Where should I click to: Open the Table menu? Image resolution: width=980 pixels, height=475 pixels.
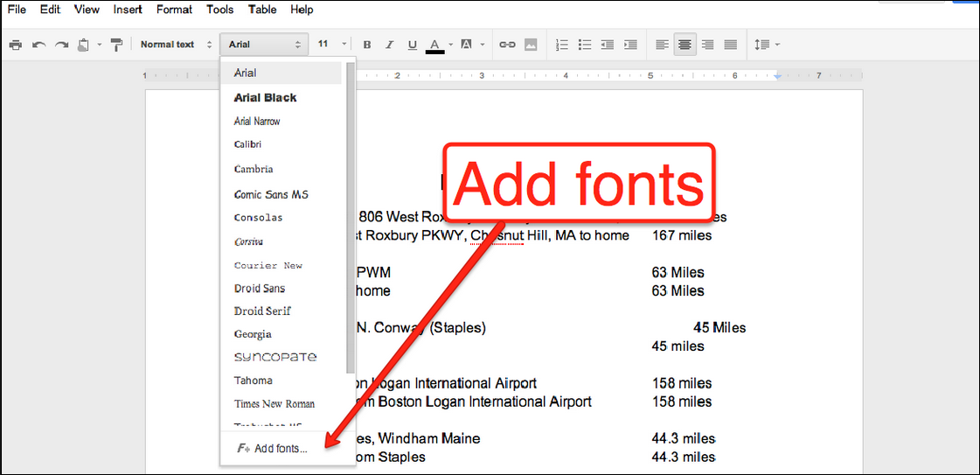(x=262, y=10)
